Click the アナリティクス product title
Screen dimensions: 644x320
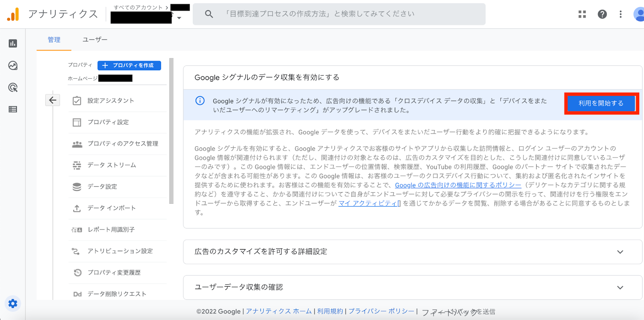coord(63,14)
